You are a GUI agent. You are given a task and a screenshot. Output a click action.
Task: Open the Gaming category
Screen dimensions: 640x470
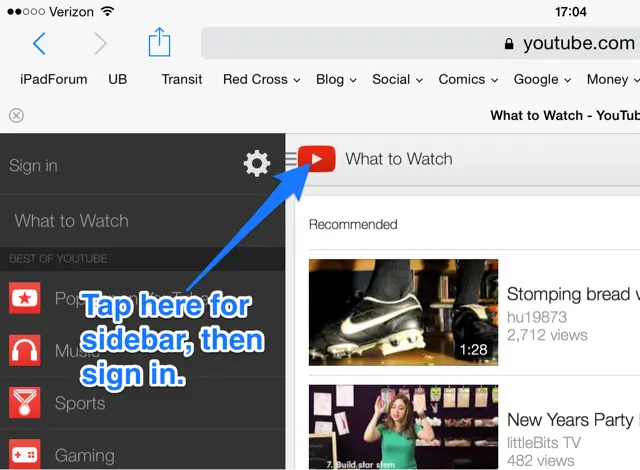pos(142,450)
